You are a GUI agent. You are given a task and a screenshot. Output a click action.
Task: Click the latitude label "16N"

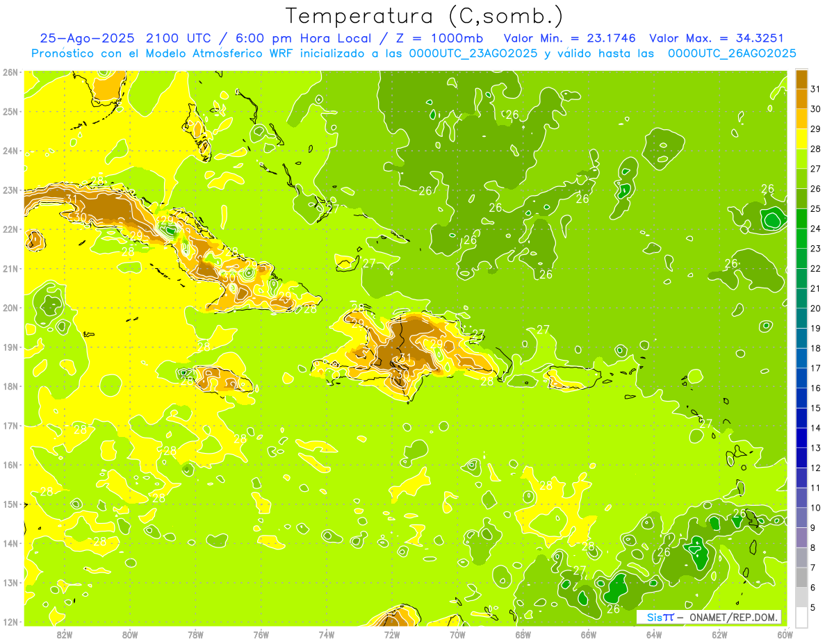tap(10, 465)
